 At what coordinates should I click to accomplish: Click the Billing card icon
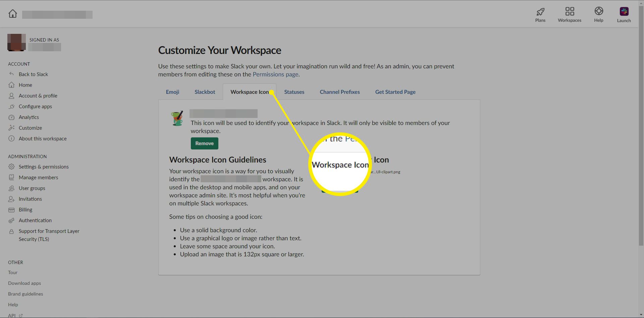pos(11,210)
